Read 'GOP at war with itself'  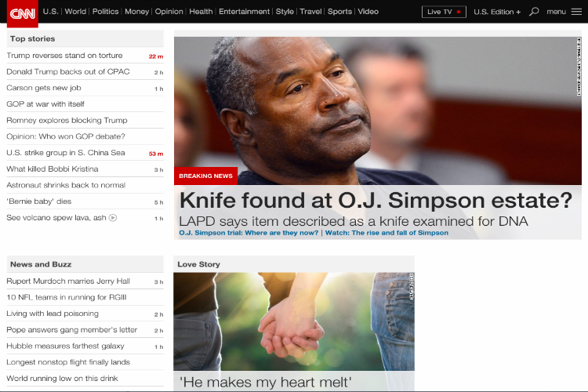click(45, 104)
